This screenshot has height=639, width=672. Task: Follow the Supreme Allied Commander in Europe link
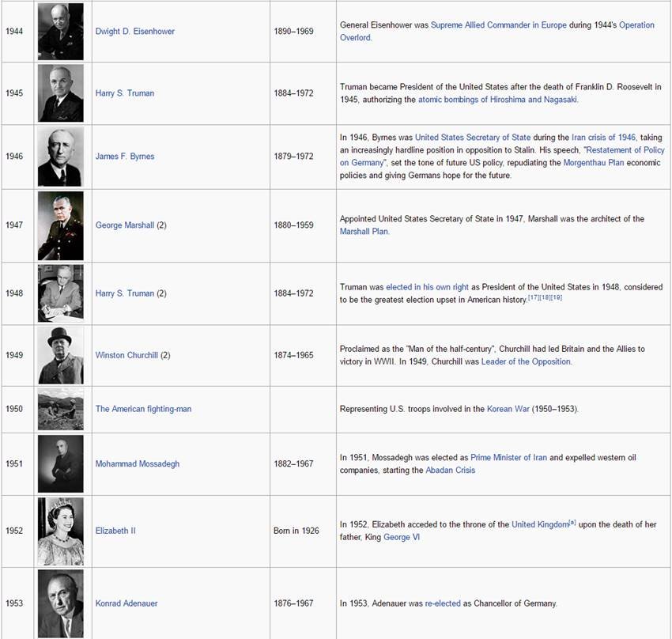tap(498, 25)
